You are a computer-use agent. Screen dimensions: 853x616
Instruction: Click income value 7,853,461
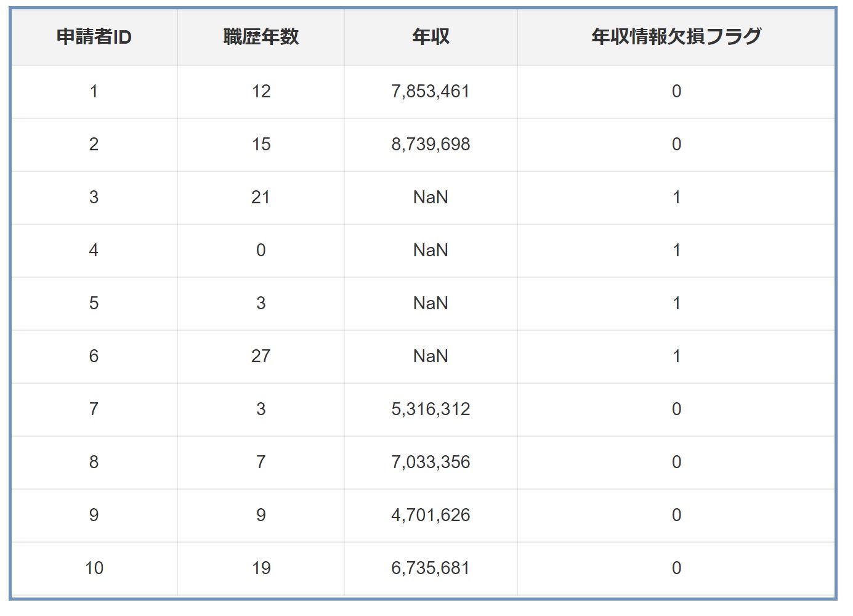[431, 92]
